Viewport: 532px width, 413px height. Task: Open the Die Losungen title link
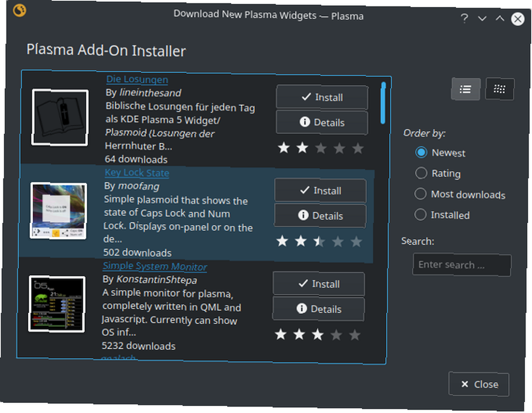[x=137, y=79]
